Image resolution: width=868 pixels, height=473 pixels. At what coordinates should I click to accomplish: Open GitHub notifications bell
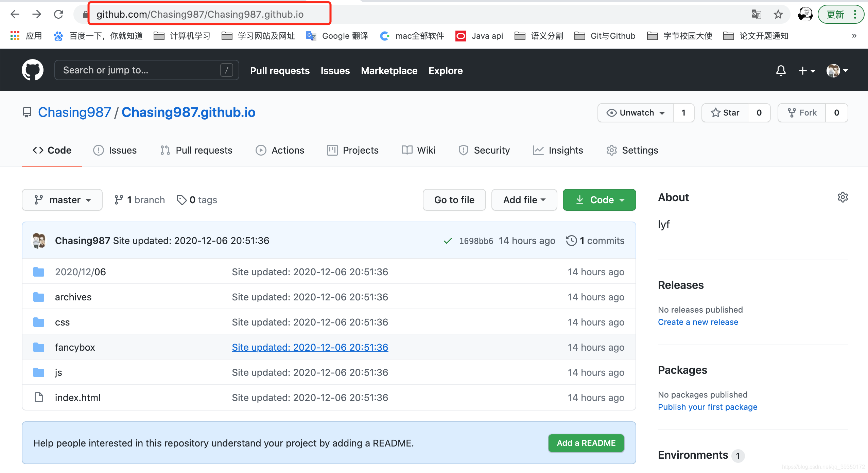(781, 71)
